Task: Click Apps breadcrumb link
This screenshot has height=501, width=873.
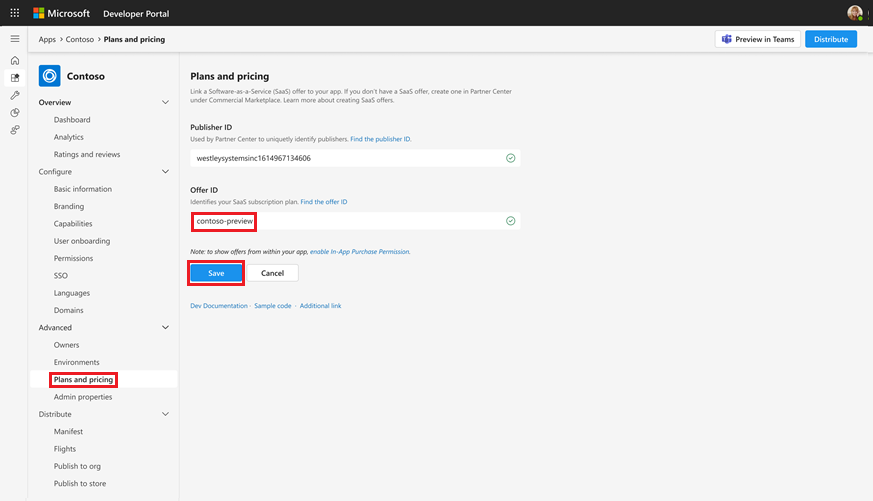Action: (x=47, y=40)
